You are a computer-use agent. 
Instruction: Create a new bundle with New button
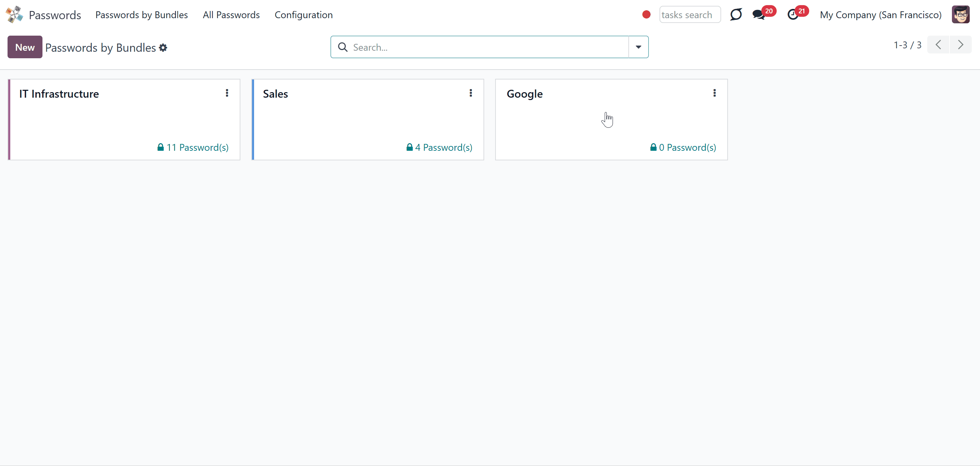click(x=25, y=47)
